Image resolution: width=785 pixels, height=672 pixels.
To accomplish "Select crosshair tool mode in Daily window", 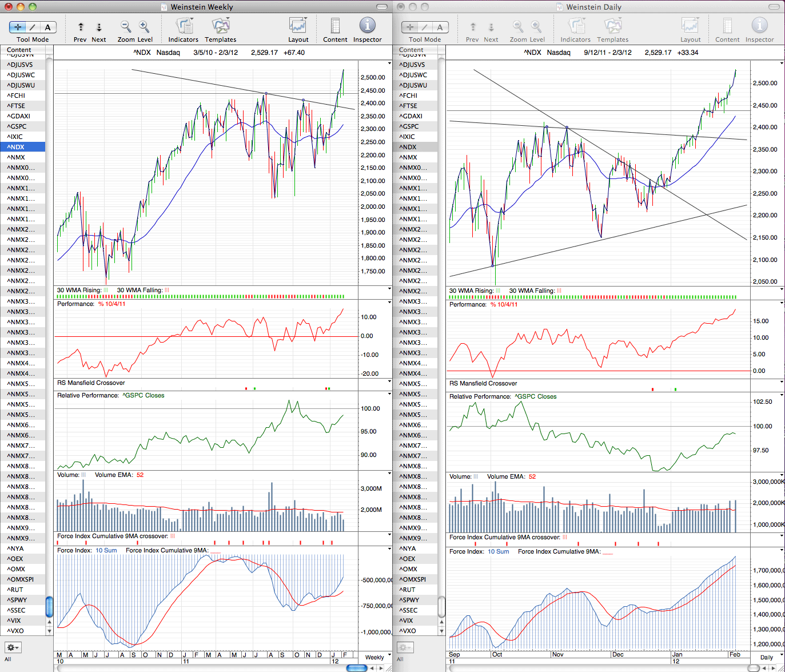I will coord(410,27).
